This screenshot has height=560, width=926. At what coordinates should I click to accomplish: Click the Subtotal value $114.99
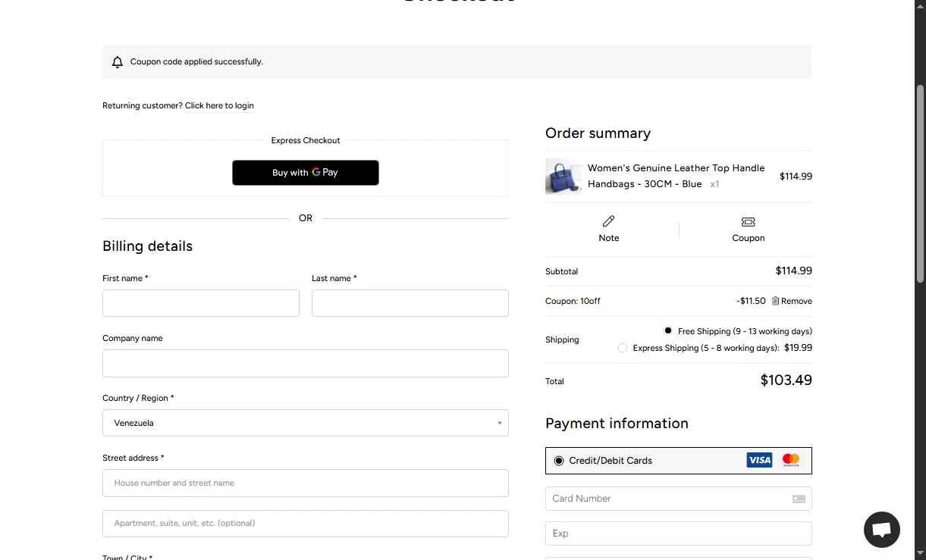pyautogui.click(x=793, y=271)
